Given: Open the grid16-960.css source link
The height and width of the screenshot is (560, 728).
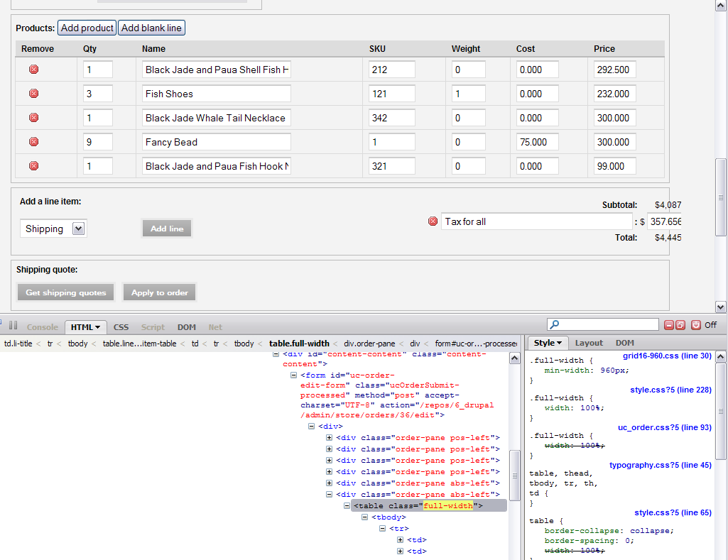Looking at the screenshot, I should pyautogui.click(x=667, y=356).
